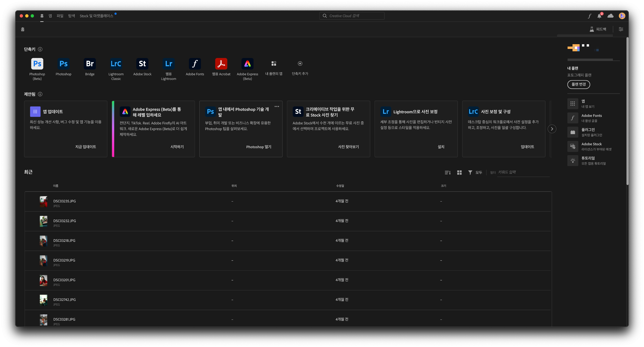
Task: Select the DSC03235.JPG thumbnail
Action: [x=44, y=202]
